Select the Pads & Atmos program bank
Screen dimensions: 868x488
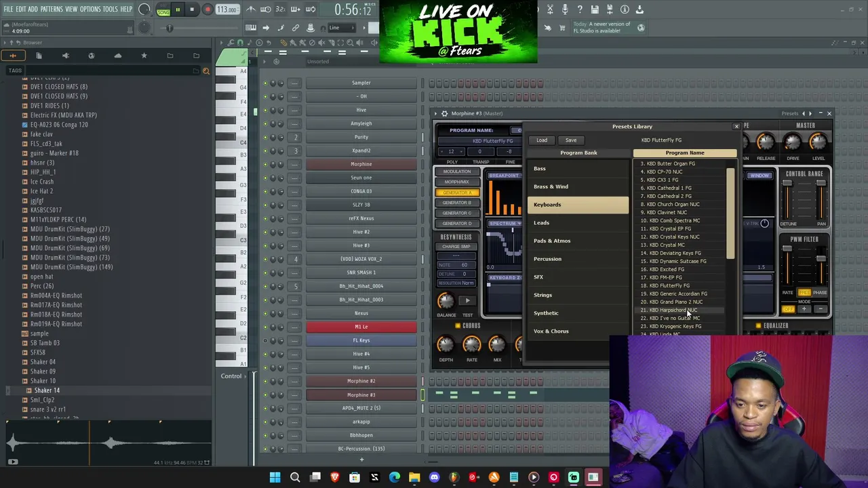[x=578, y=241]
